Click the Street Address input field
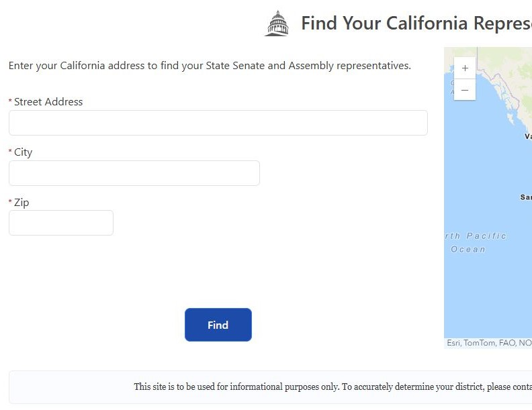 pyautogui.click(x=218, y=123)
